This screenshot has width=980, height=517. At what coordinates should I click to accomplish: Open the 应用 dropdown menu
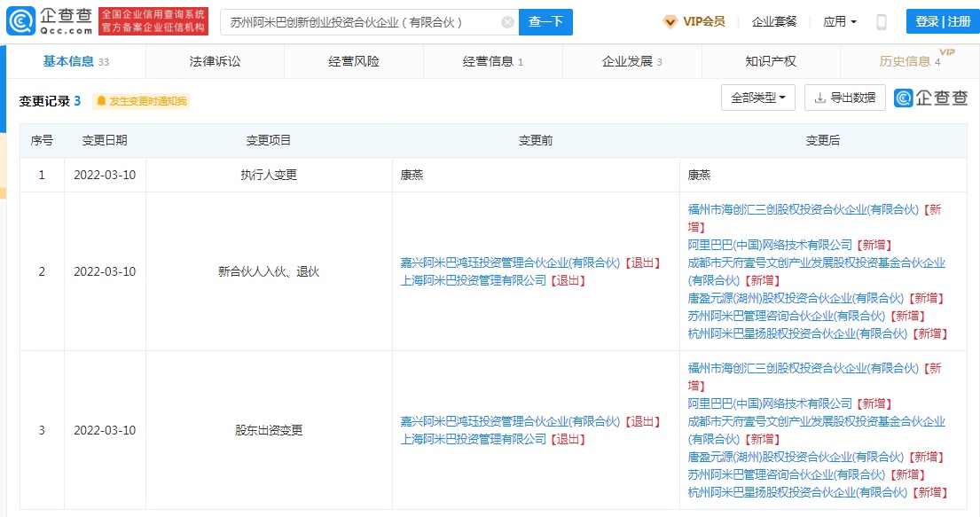click(839, 21)
